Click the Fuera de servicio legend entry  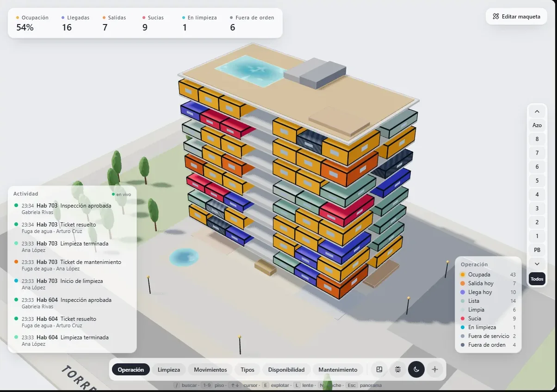(x=488, y=336)
